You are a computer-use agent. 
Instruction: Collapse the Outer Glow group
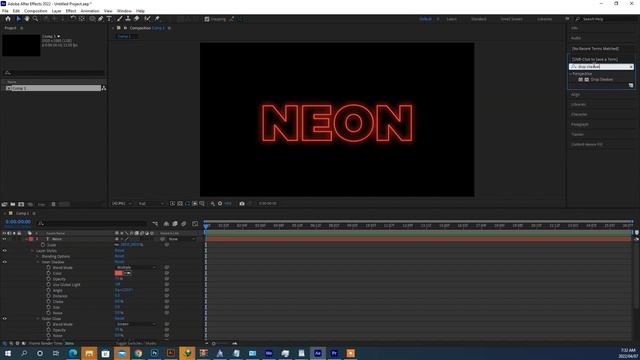(x=38, y=318)
